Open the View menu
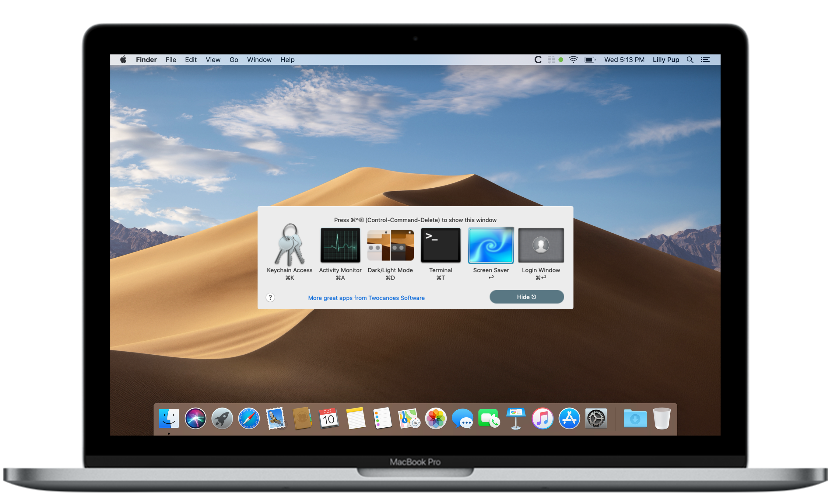832x504 pixels. coord(213,60)
